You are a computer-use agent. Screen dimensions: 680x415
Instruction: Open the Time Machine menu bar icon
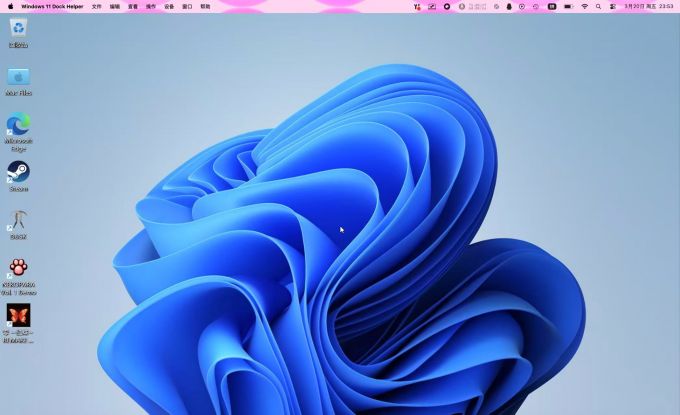pos(536,7)
